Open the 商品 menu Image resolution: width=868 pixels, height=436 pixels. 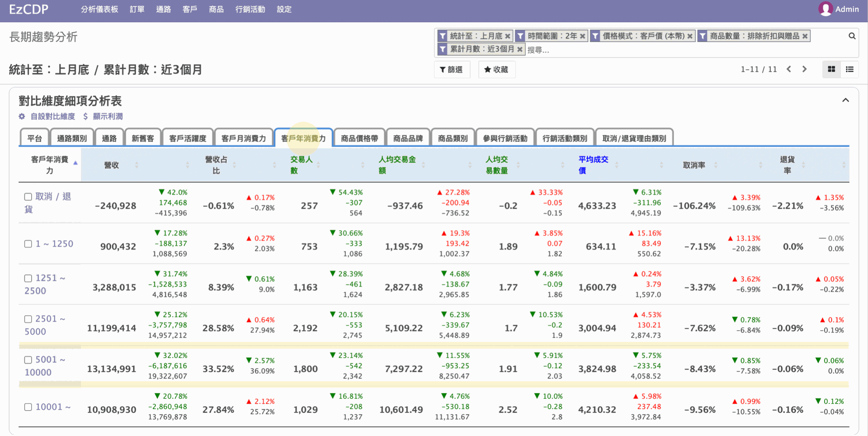coord(216,9)
